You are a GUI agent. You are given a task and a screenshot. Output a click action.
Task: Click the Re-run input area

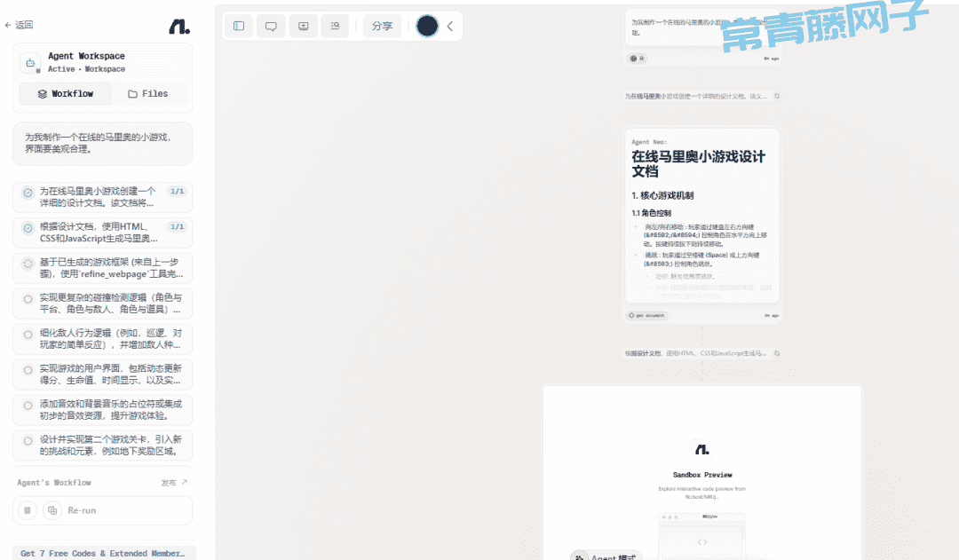[103, 510]
